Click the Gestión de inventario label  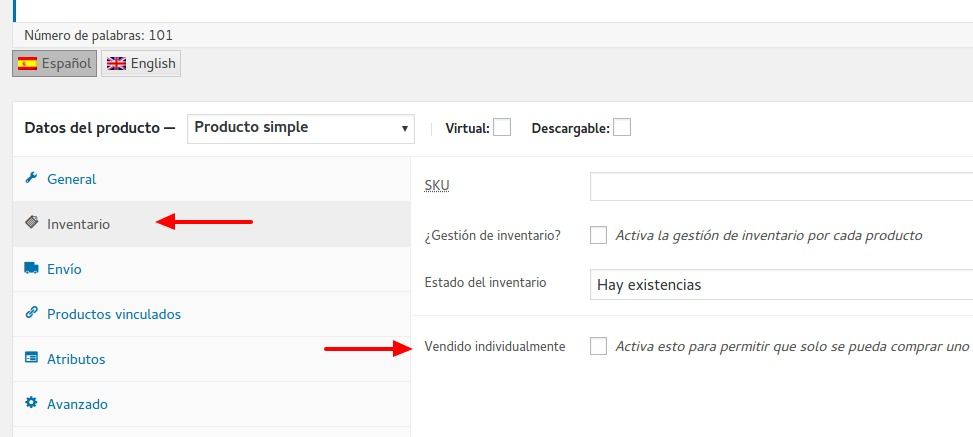click(x=492, y=236)
